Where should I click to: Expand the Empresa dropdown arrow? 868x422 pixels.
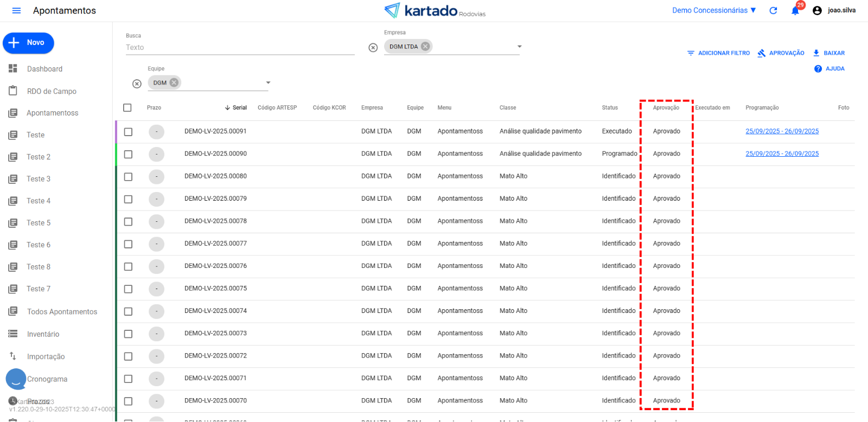click(519, 47)
